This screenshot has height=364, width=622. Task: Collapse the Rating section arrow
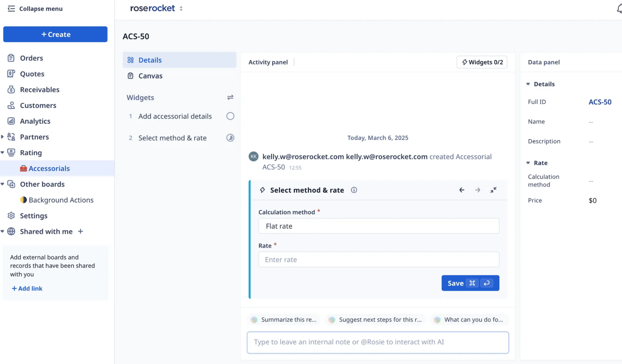(2, 153)
